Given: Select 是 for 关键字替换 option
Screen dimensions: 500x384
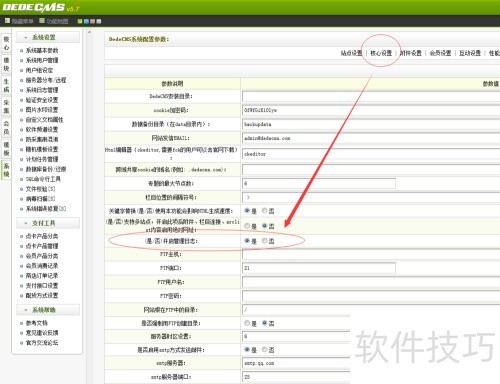Looking at the screenshot, I should coord(247,211).
